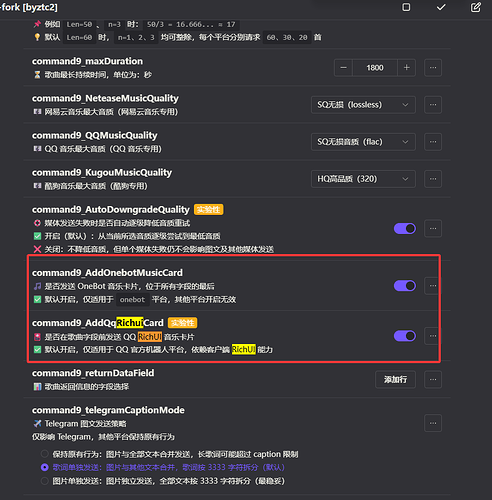The height and width of the screenshot is (500, 492).
Task: Select radio option 歌词单独发送 (默认)
Action: point(44,467)
